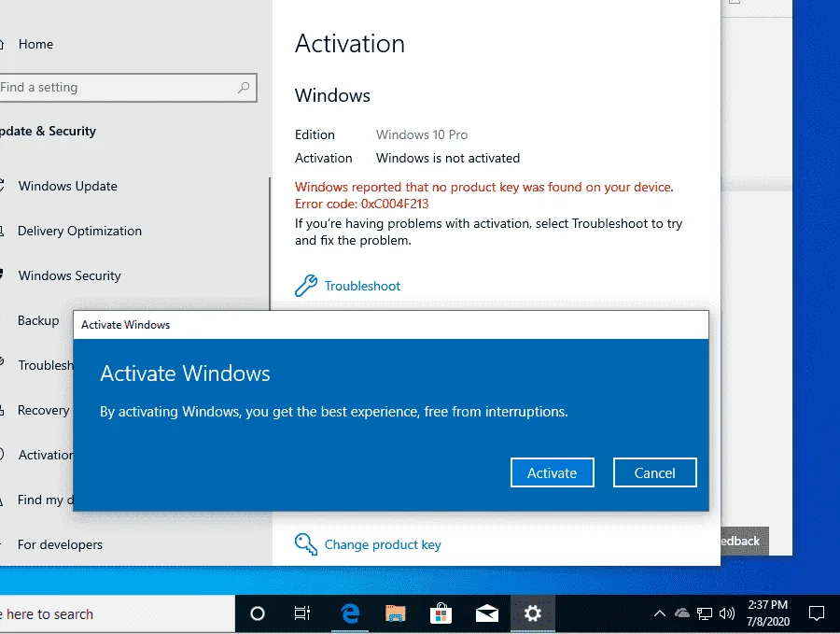The image size is (840, 634).
Task: Click the volume speaker tray icon
Action: [x=727, y=613]
